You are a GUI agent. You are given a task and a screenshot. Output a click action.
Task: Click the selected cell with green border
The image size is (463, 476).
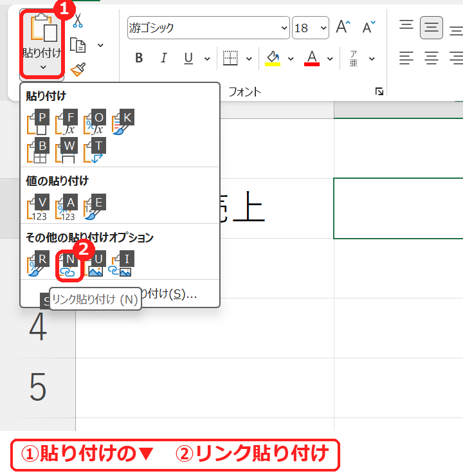pos(398,208)
